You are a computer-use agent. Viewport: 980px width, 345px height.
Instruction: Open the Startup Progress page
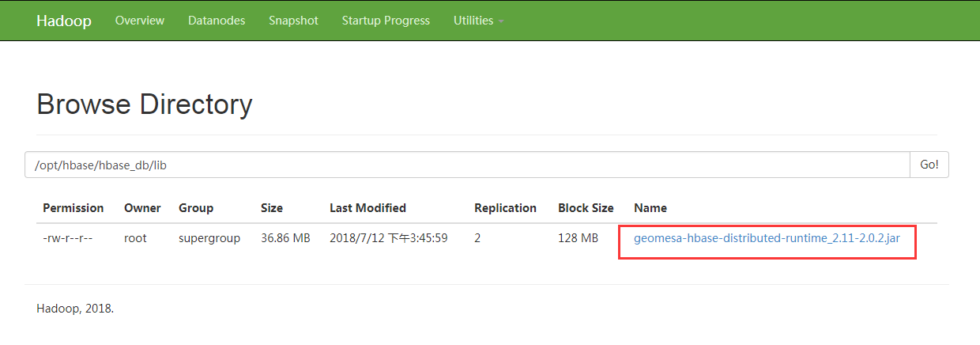click(x=386, y=21)
